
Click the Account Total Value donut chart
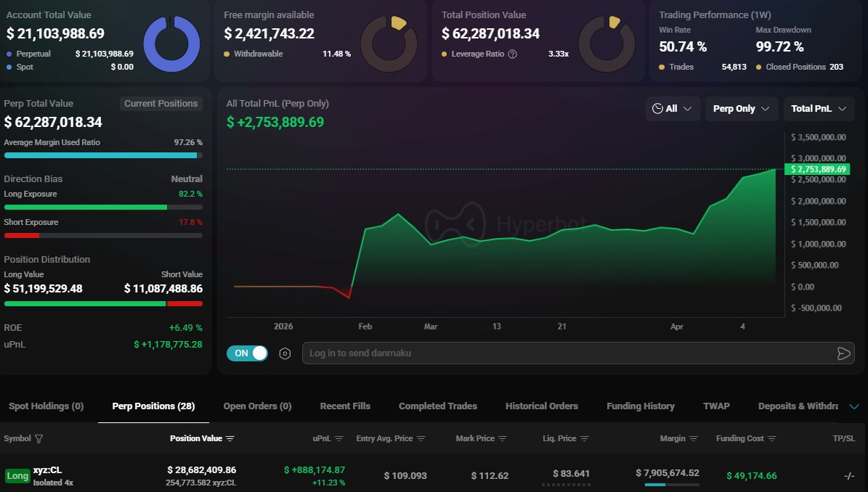tap(171, 44)
